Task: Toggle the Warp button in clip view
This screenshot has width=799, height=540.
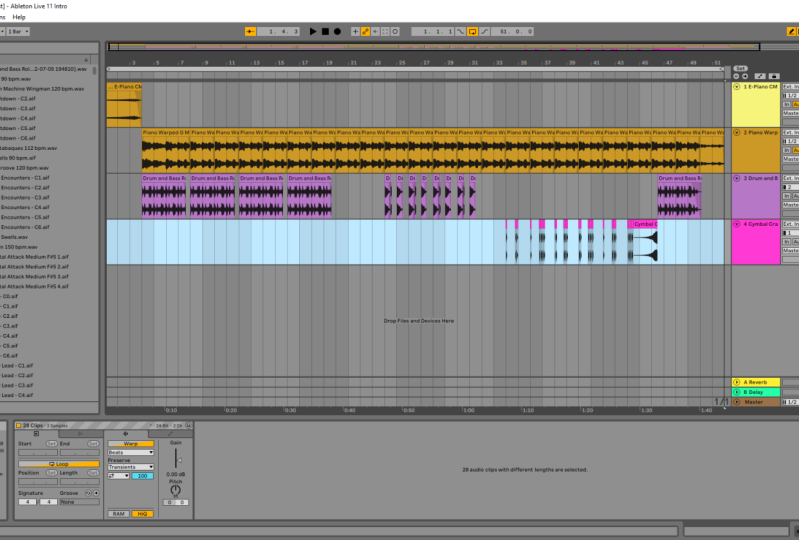Action: click(x=130, y=444)
